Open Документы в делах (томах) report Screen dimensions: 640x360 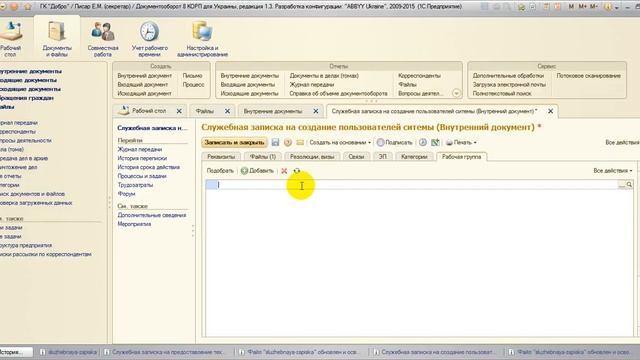point(324,76)
